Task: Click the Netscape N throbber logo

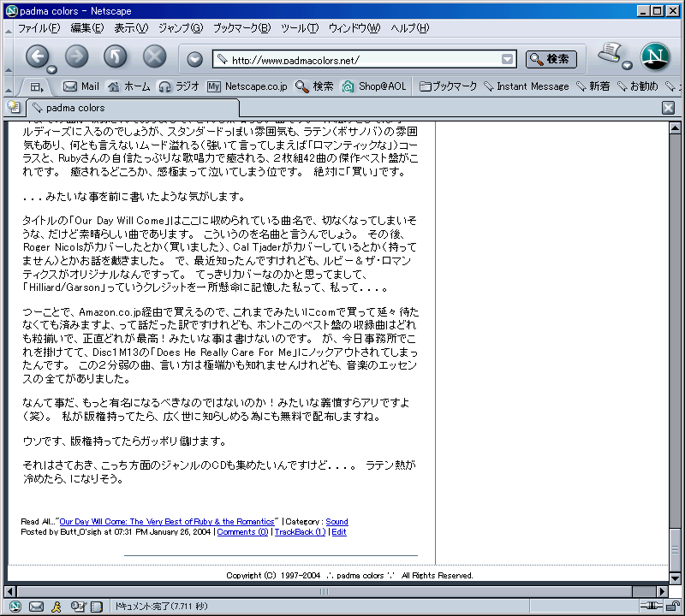Action: coord(655,56)
